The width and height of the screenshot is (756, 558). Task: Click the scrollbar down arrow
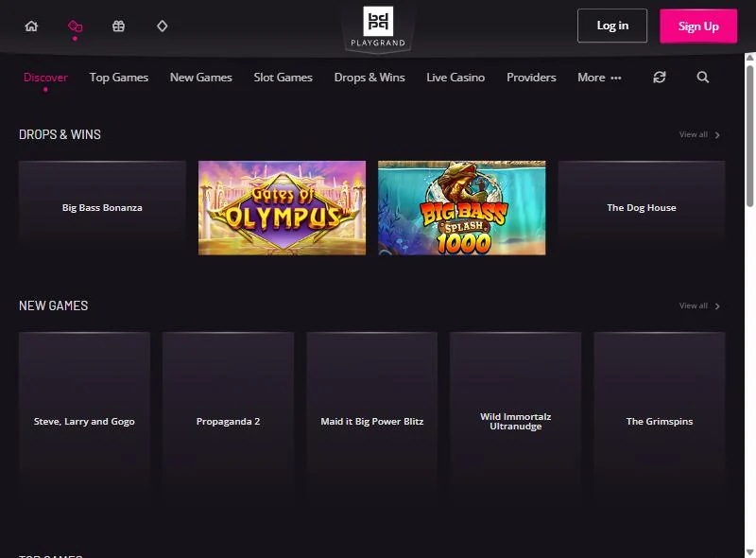(x=749, y=552)
